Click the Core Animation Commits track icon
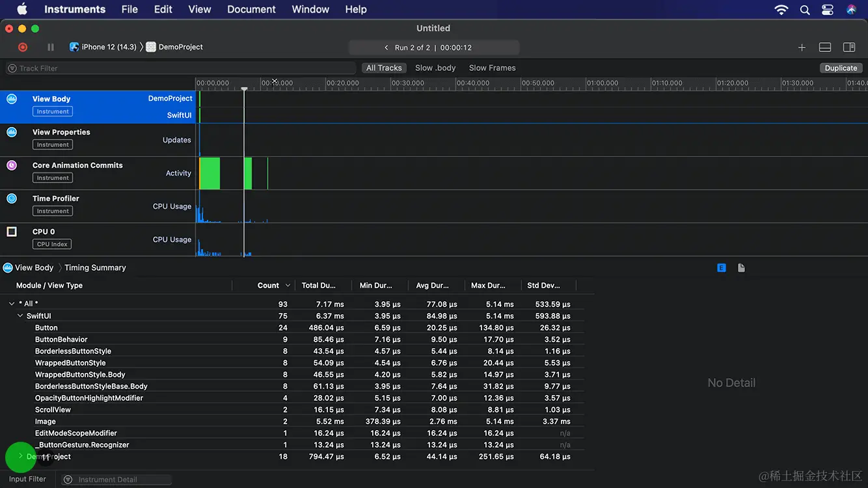 point(12,165)
